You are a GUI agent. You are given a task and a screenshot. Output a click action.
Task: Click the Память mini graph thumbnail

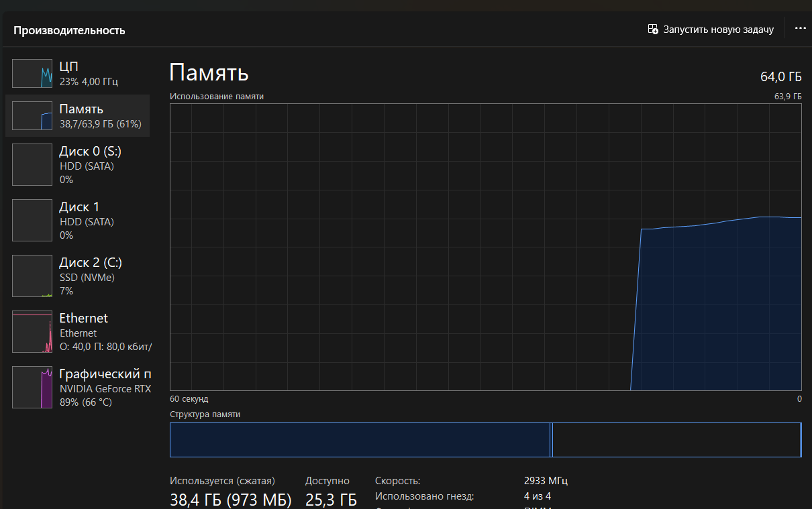pos(32,116)
